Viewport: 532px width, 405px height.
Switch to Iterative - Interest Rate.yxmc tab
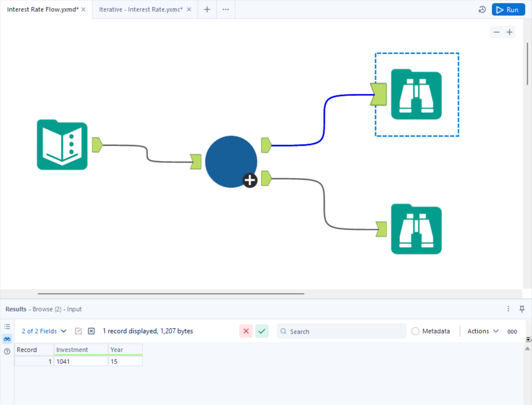coord(141,9)
